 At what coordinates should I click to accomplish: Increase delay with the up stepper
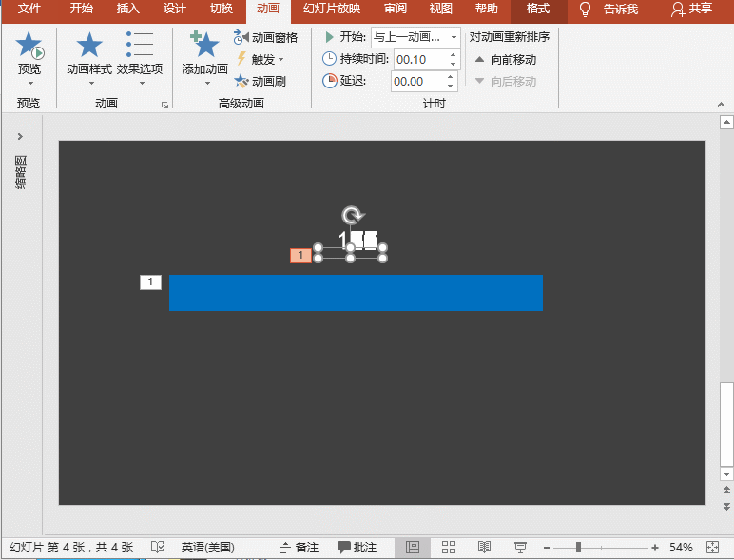(450, 77)
